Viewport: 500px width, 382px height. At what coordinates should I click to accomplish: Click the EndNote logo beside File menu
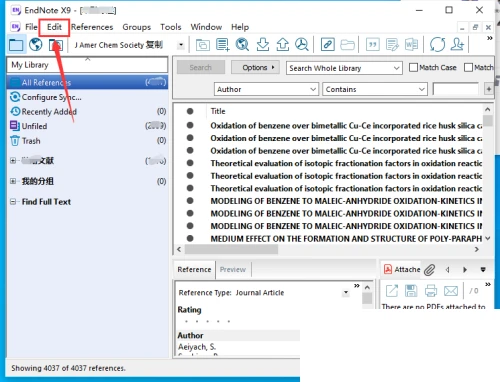click(x=16, y=27)
